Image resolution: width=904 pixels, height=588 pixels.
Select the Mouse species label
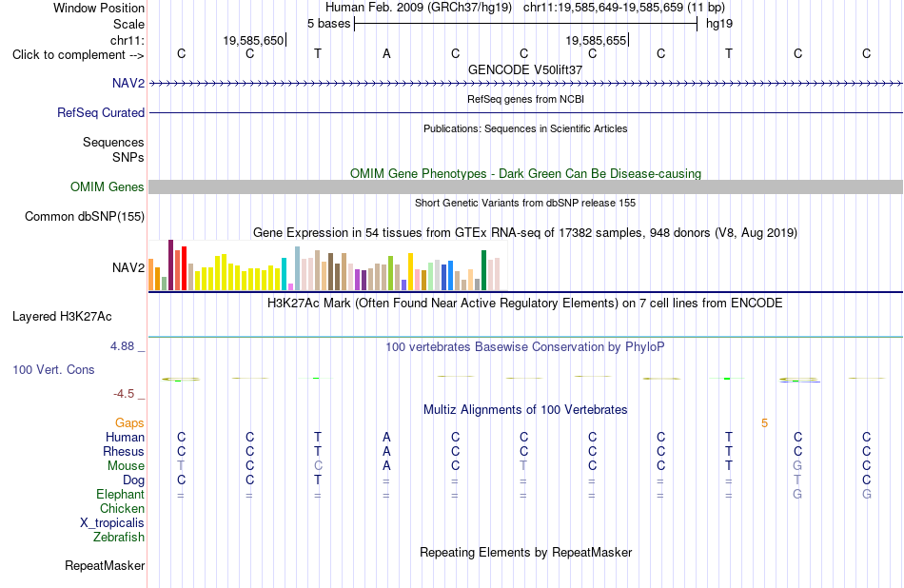[126, 466]
